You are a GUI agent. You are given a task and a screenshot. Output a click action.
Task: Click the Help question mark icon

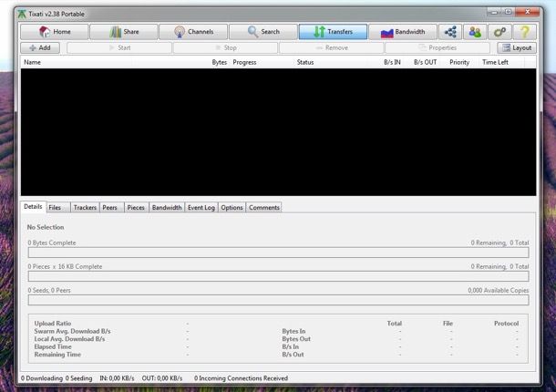[525, 32]
